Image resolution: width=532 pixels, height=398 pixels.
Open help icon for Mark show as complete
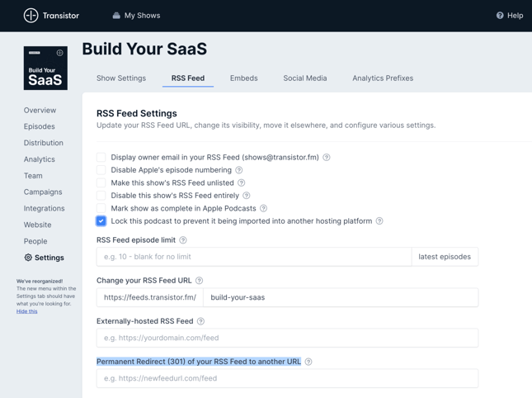(263, 208)
